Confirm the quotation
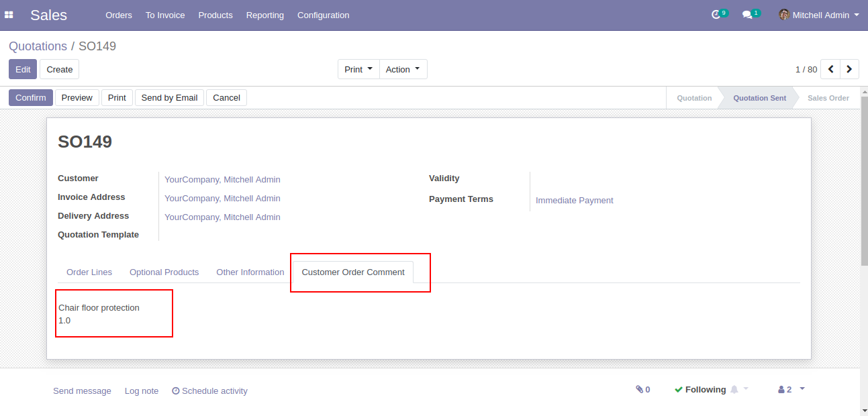 pos(31,97)
